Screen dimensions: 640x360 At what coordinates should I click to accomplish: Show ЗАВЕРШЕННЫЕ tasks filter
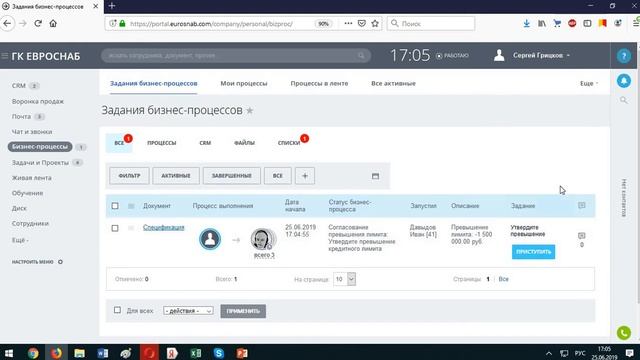point(231,176)
